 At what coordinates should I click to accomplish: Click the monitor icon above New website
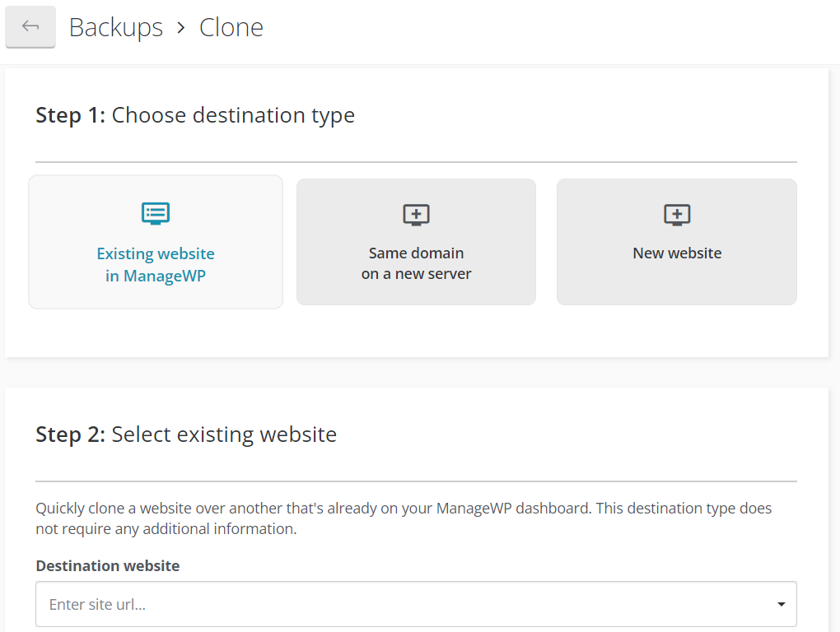(x=677, y=215)
